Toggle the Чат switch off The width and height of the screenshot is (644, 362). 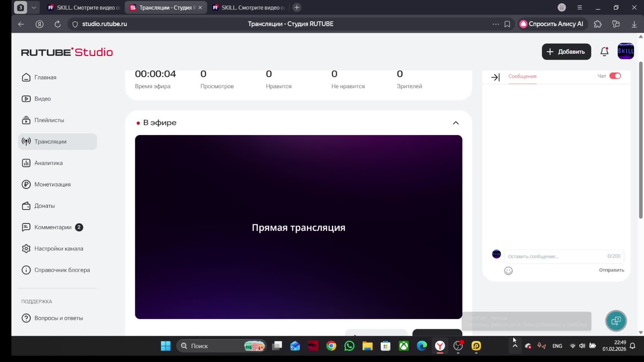click(615, 76)
